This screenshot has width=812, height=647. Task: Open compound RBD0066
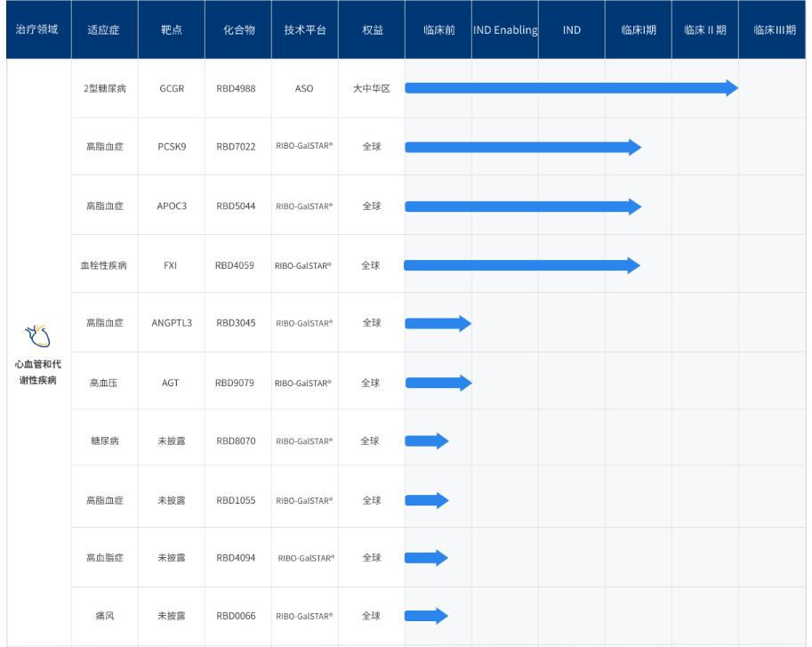click(x=237, y=616)
